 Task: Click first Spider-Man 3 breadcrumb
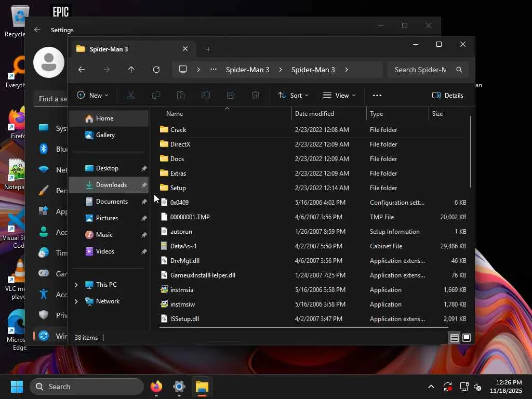(x=248, y=70)
